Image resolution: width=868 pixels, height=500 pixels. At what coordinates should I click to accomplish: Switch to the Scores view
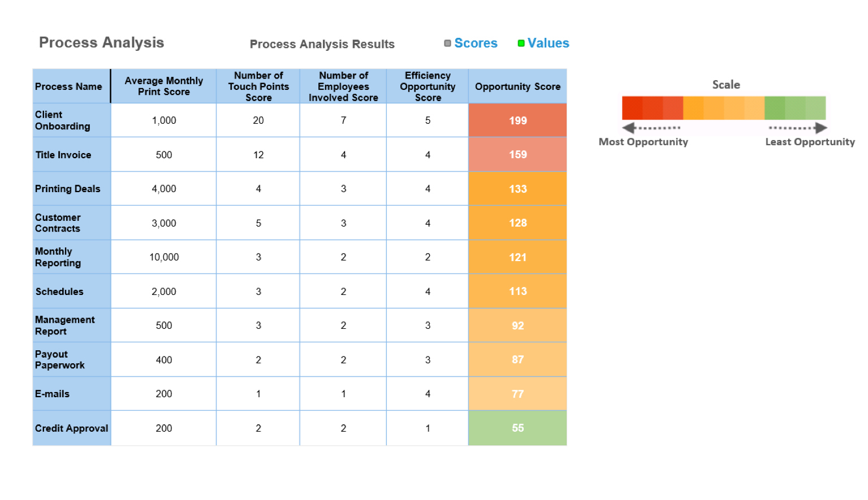coord(476,44)
